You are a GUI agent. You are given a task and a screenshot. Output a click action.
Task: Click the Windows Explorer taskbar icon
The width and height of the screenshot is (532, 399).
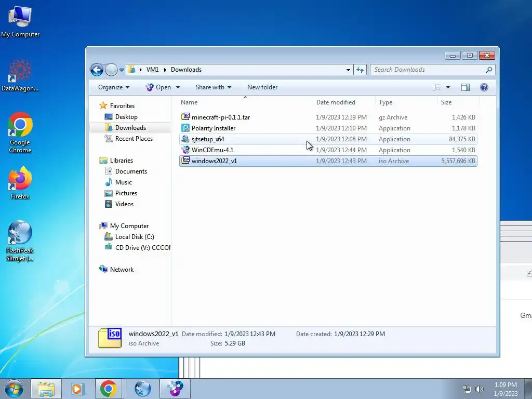tap(46, 389)
